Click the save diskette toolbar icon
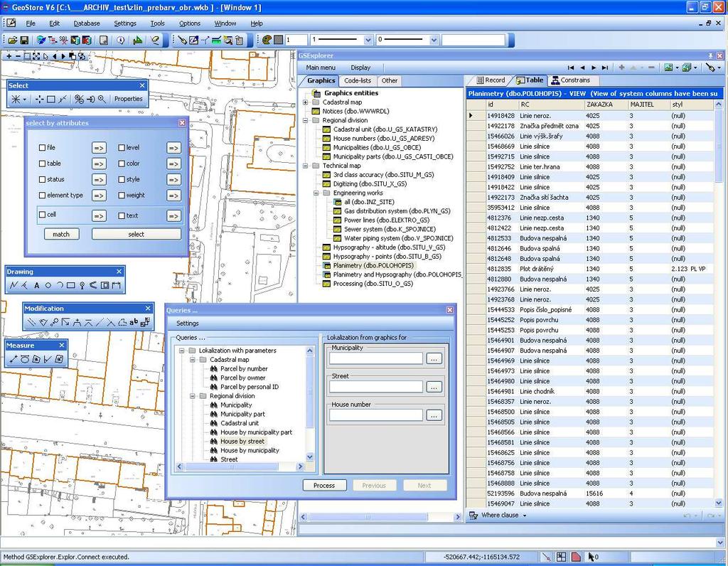Viewport: 728px width, 566px height. click(x=24, y=41)
